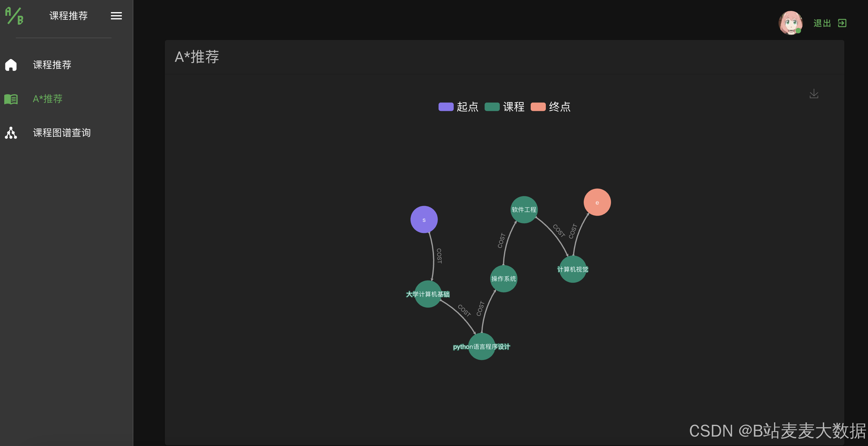Click the python语言程序设计 graph node
868x446 pixels.
[482, 347]
